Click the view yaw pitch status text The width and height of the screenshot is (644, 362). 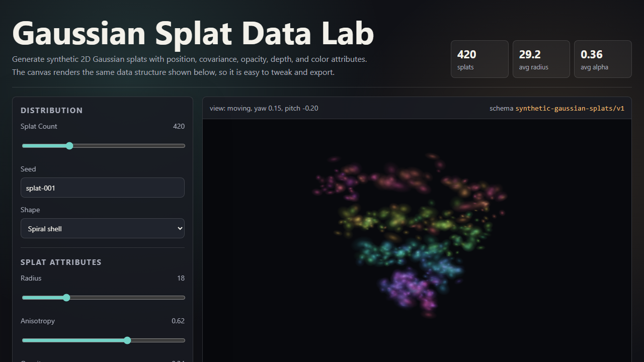264,108
